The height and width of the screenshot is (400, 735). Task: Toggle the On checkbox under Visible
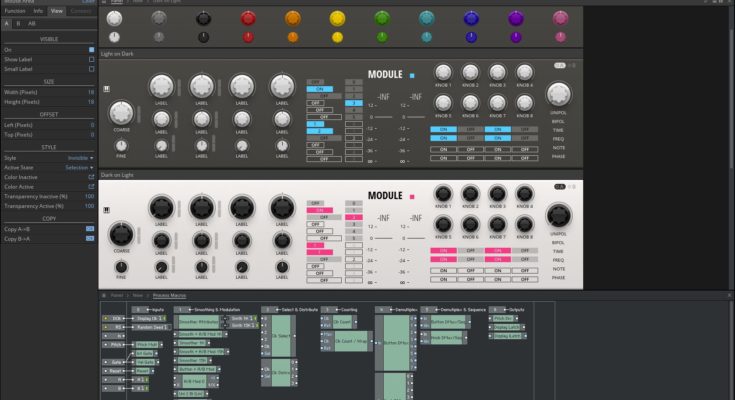point(91,49)
